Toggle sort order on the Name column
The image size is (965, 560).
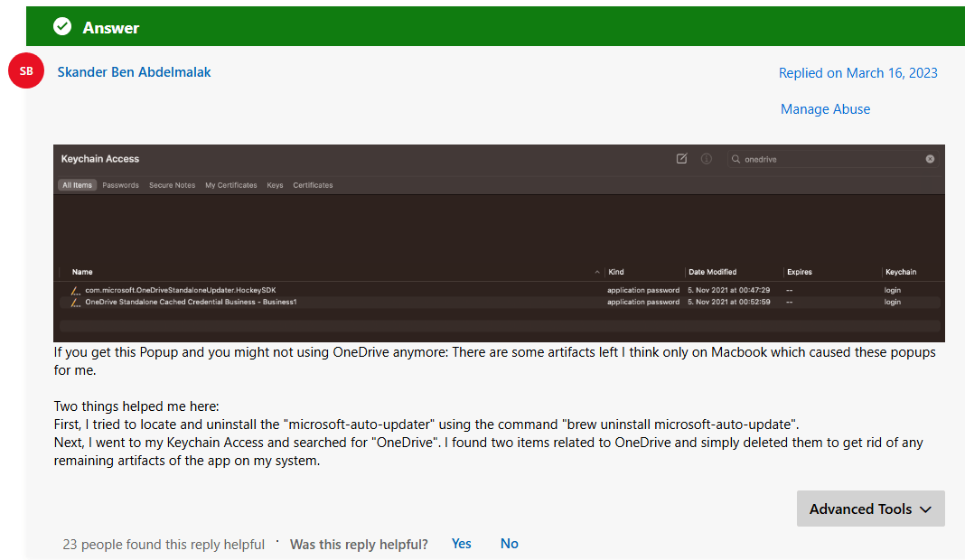coord(82,271)
